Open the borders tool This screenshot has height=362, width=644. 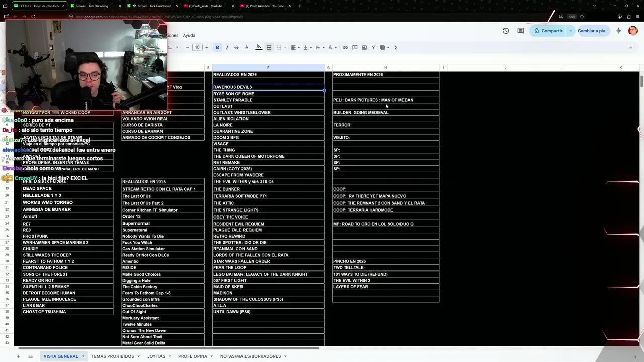(x=269, y=47)
